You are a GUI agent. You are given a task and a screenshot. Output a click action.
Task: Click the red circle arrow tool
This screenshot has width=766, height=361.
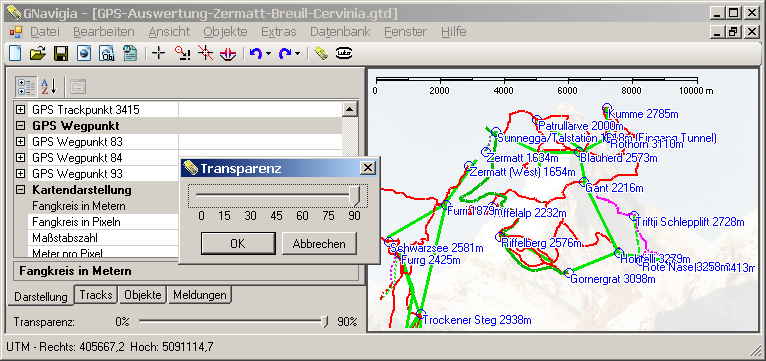tap(182, 53)
